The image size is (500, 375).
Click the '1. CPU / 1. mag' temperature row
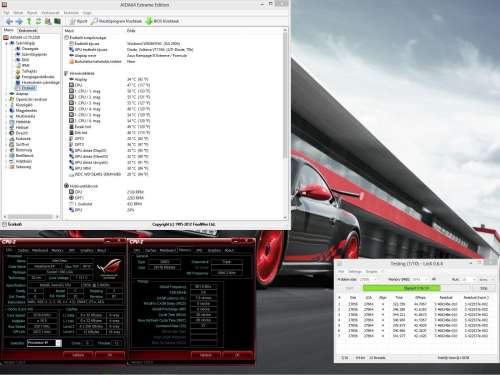click(x=109, y=91)
